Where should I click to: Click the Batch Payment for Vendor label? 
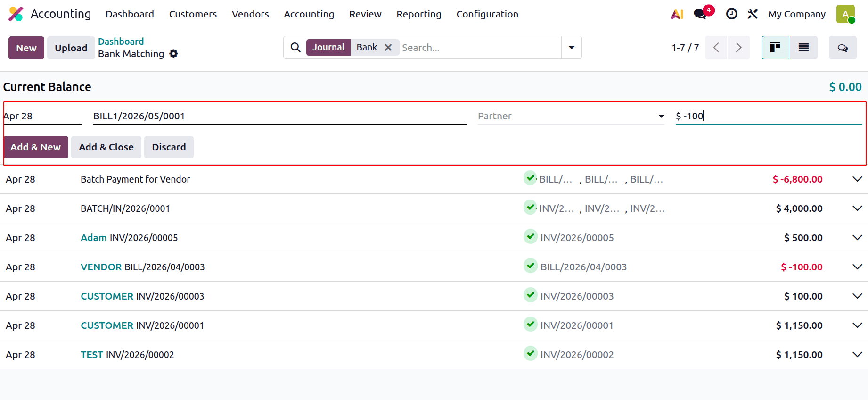pos(135,179)
